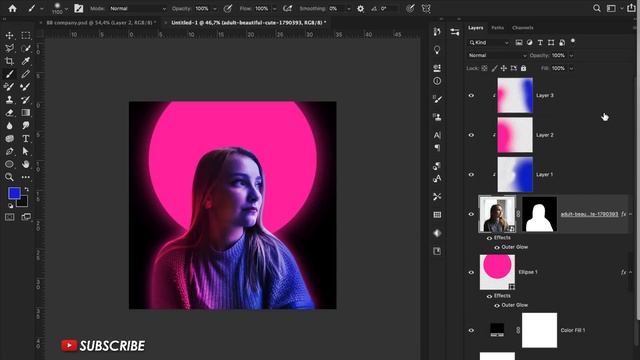Image resolution: width=640 pixels, height=360 pixels.
Task: Toggle visibility of the adult-beau portrait layer
Action: (471, 214)
